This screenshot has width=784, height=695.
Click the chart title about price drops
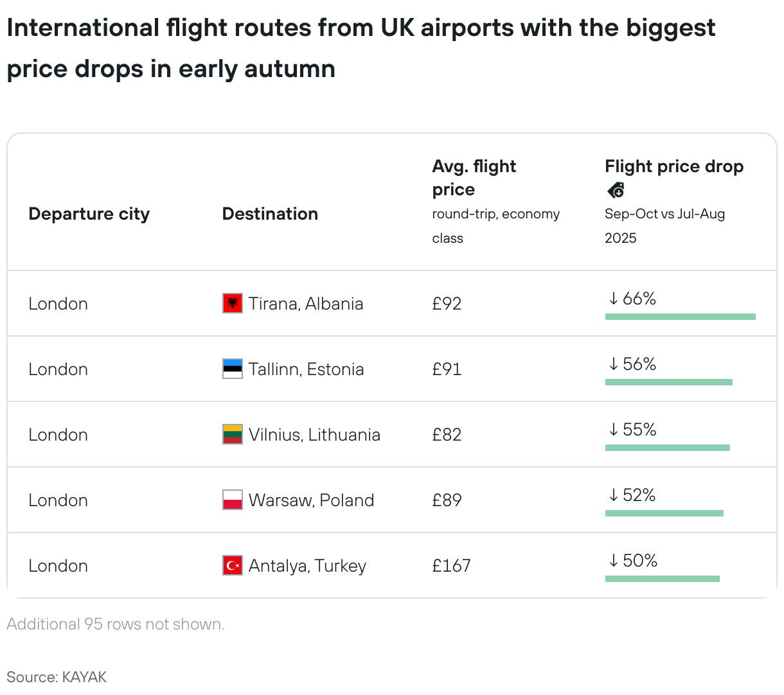point(361,48)
